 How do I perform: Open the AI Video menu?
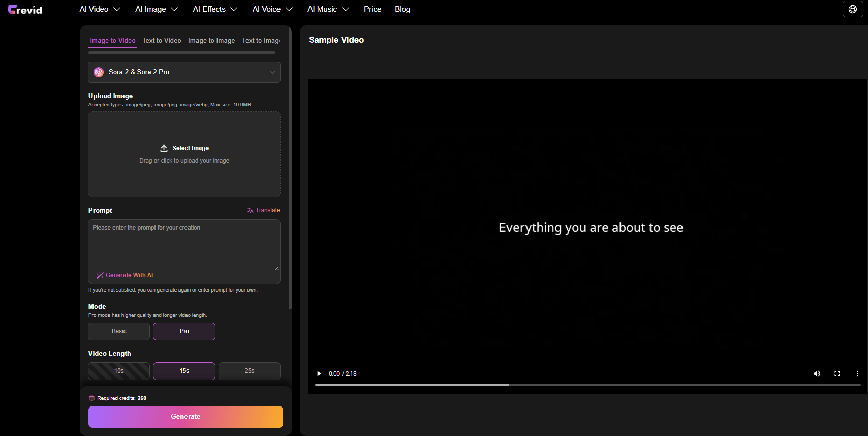(100, 9)
